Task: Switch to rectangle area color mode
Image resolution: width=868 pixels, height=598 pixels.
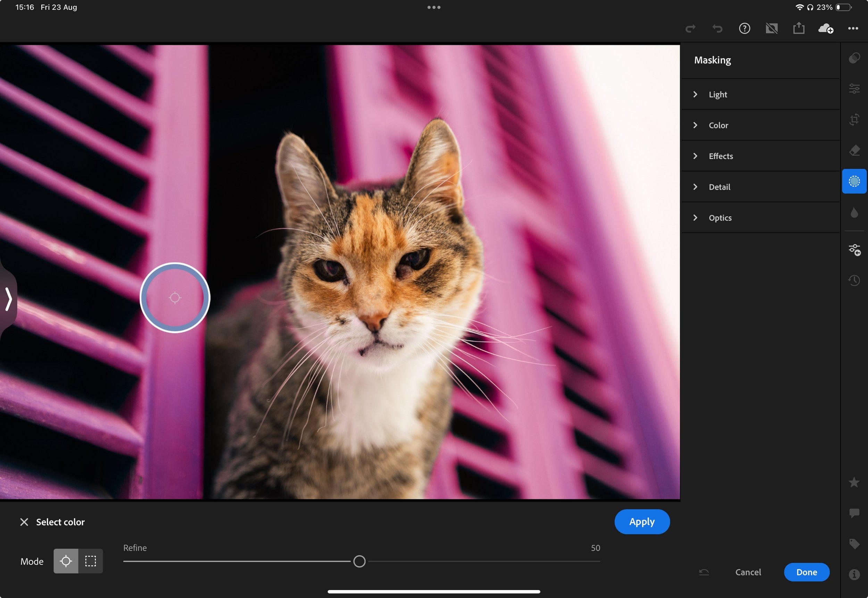Action: coord(90,561)
